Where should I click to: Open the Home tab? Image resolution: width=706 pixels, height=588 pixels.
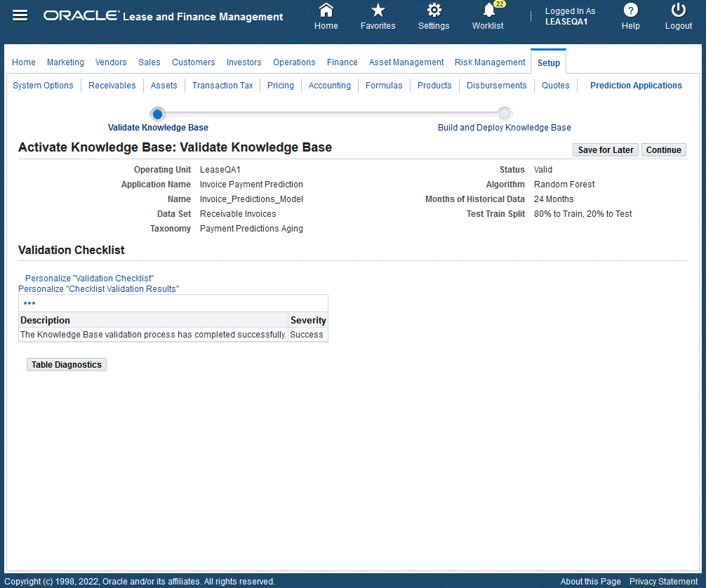(x=24, y=62)
